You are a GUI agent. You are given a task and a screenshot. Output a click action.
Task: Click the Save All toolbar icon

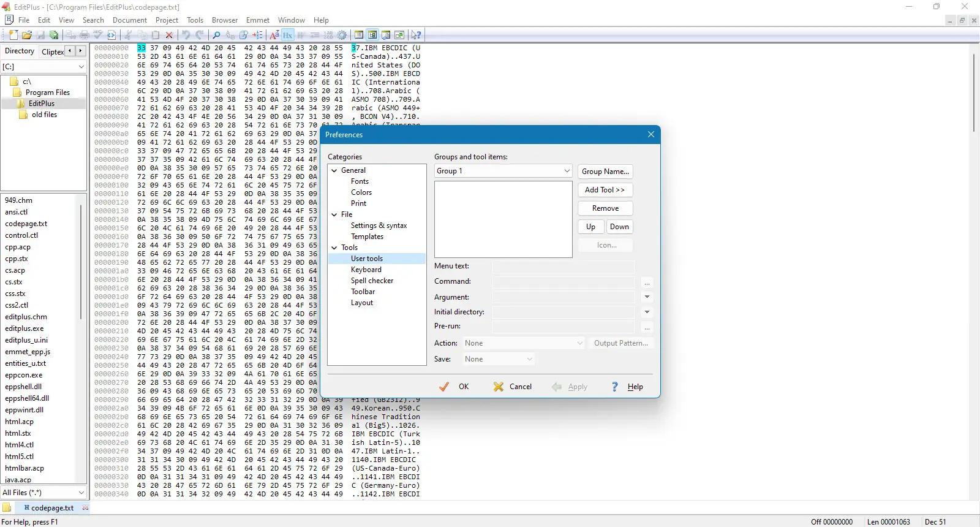(x=54, y=35)
